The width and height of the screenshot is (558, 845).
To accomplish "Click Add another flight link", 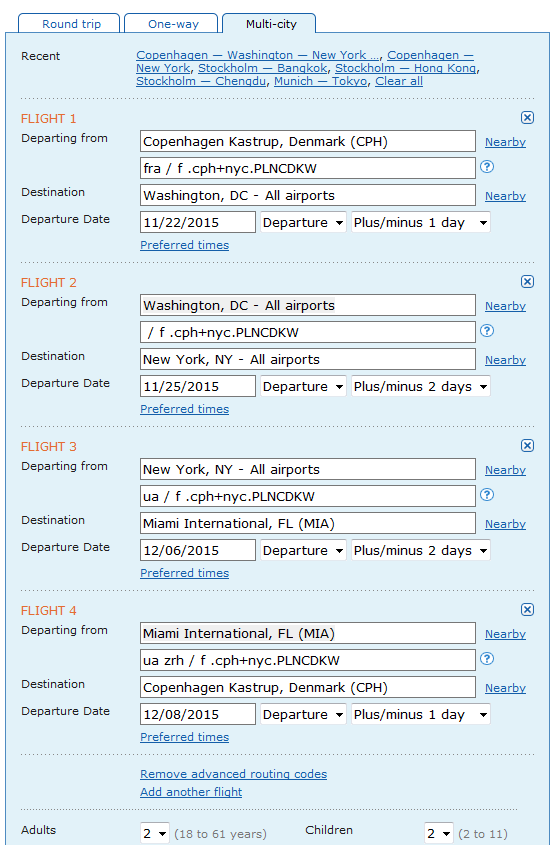I will [x=191, y=792].
